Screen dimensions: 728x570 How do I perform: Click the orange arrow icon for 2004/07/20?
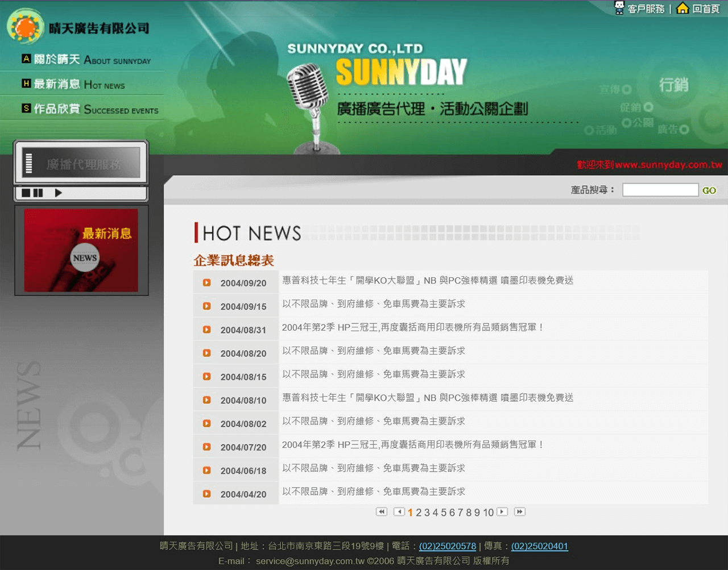pyautogui.click(x=207, y=447)
